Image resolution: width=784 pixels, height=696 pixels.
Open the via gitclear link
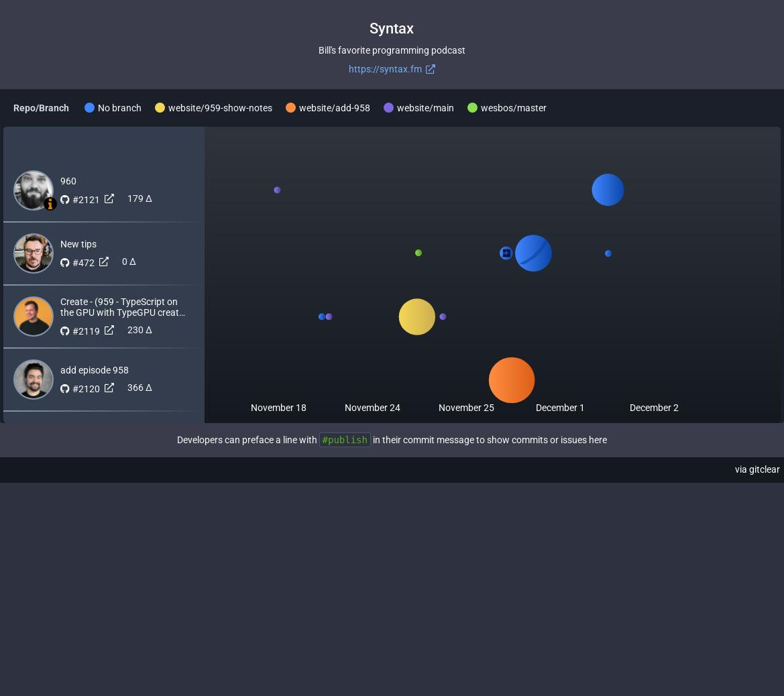pyautogui.click(x=757, y=469)
